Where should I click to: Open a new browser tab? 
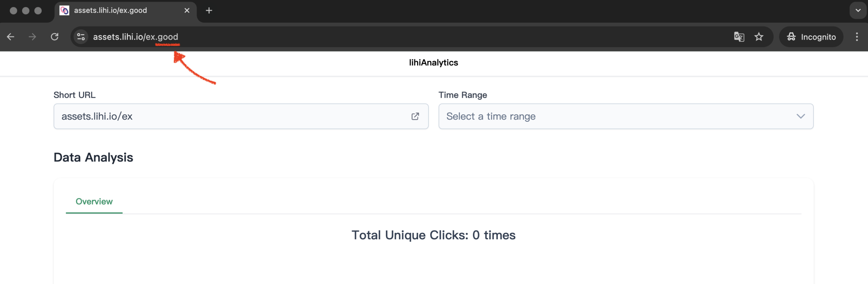(209, 10)
